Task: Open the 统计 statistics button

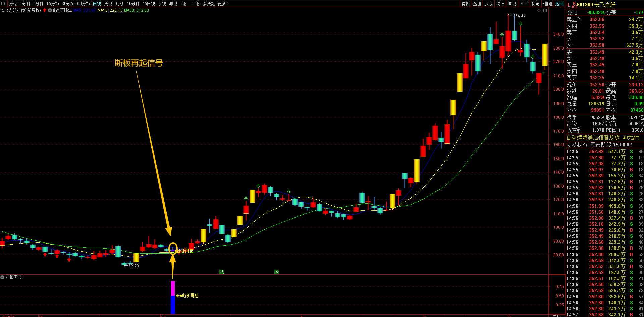Action: [x=500, y=4]
